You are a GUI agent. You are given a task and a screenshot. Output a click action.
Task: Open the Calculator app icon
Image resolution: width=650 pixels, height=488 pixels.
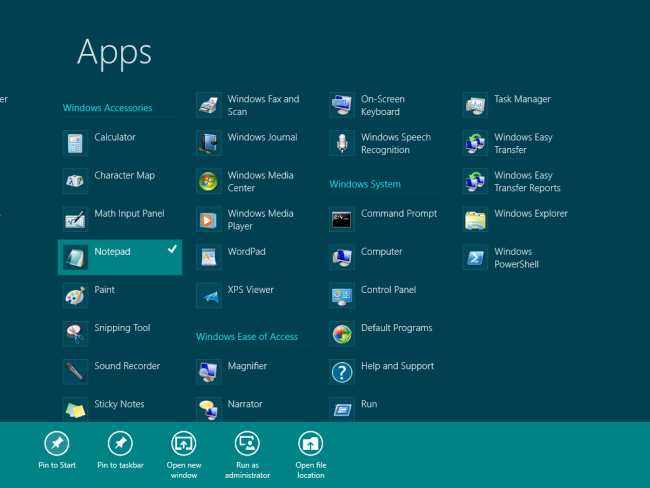[75, 143]
